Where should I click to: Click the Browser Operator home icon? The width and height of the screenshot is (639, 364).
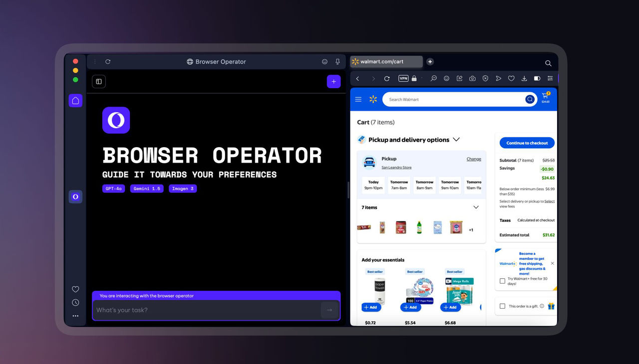pyautogui.click(x=75, y=100)
